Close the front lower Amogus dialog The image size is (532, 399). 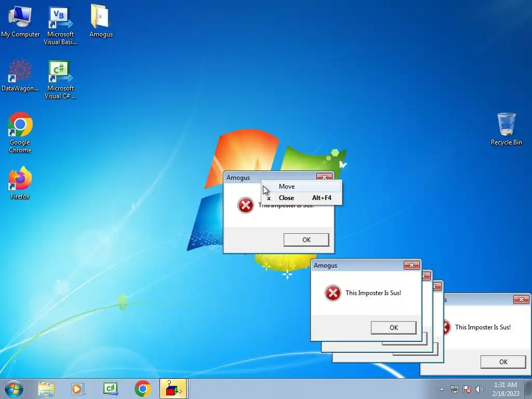coord(411,265)
